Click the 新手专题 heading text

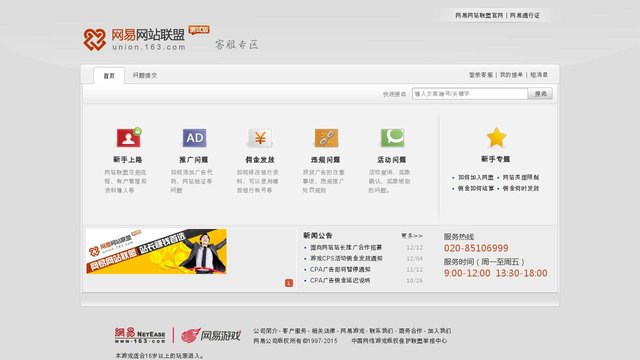coord(496,159)
